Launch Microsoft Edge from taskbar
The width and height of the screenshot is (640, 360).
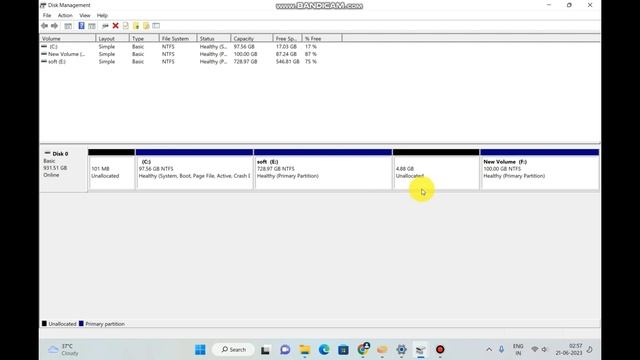(324, 350)
